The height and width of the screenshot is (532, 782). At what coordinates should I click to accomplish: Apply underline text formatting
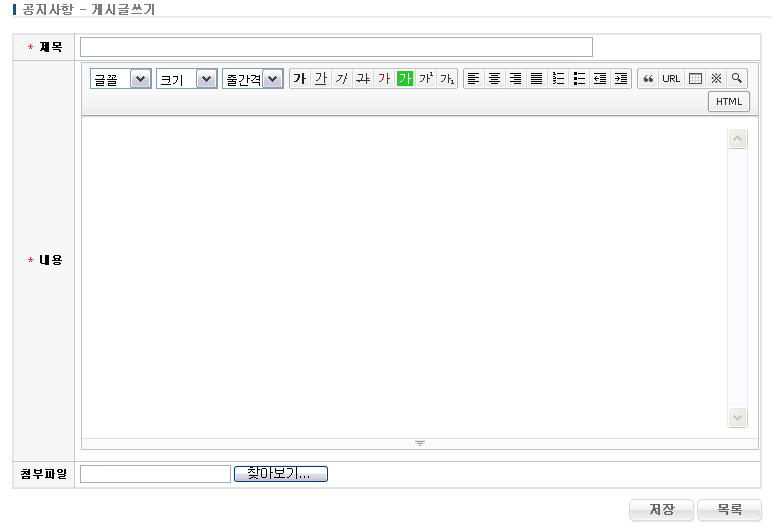[320, 79]
